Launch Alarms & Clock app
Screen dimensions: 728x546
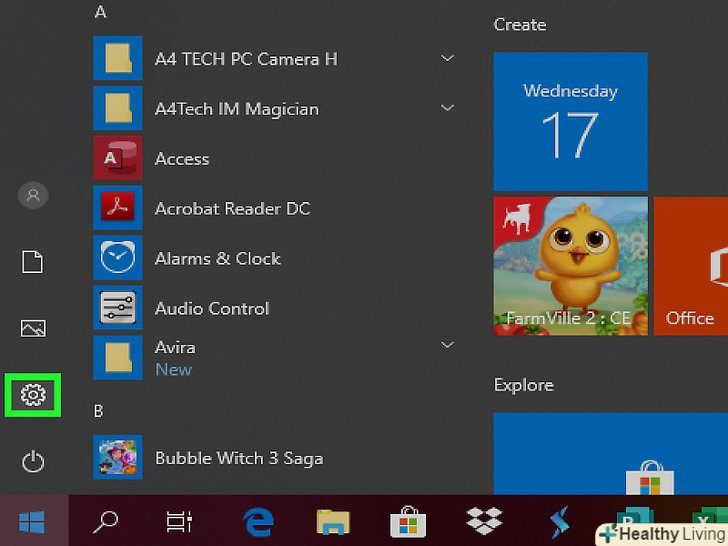217,259
